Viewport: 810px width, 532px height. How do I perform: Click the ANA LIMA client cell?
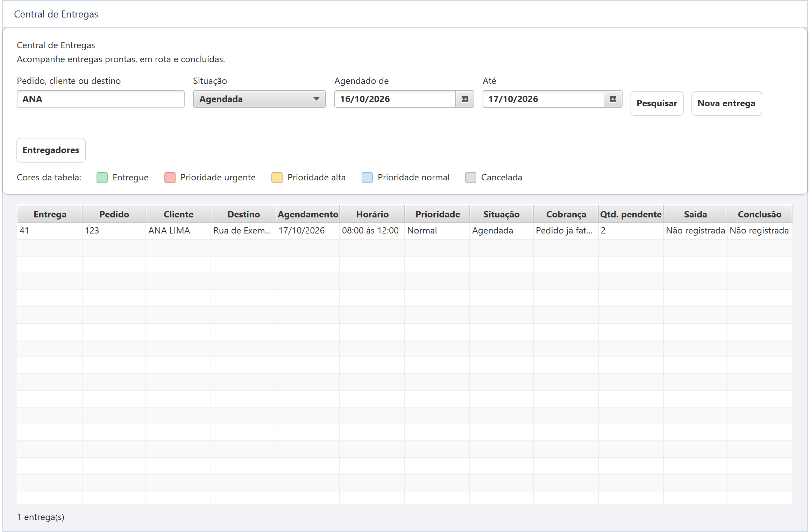point(178,231)
